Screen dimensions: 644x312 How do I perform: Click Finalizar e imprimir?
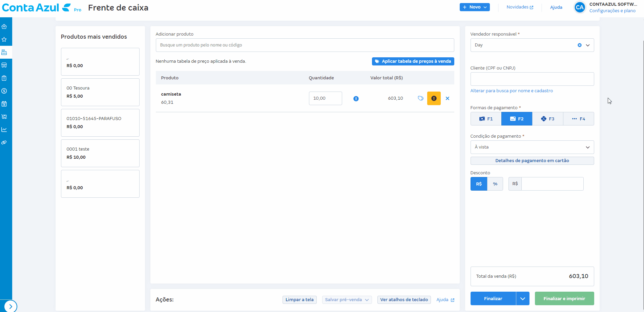[564, 298]
